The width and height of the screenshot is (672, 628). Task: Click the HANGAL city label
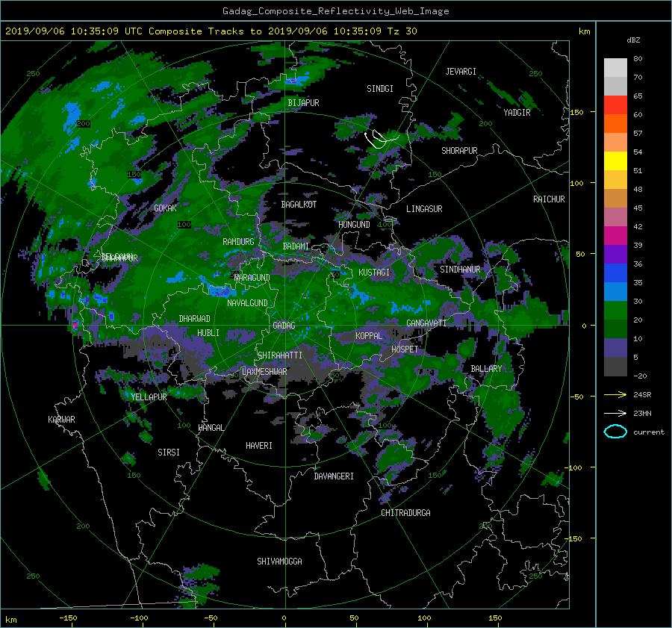coord(211,428)
